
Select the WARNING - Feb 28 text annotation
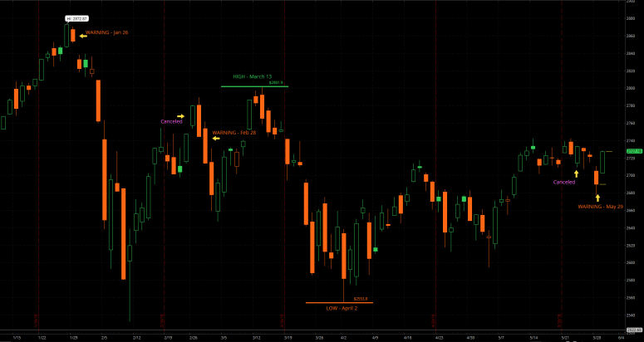click(234, 132)
